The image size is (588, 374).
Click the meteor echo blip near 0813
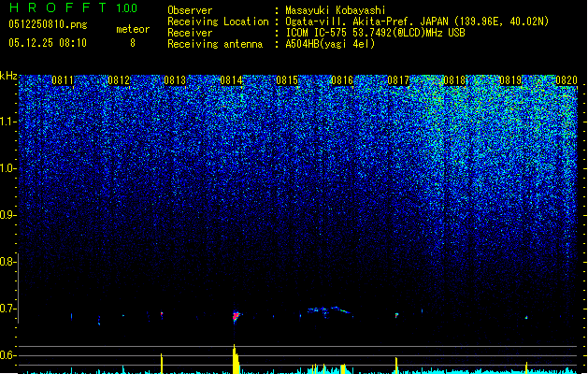click(x=162, y=314)
